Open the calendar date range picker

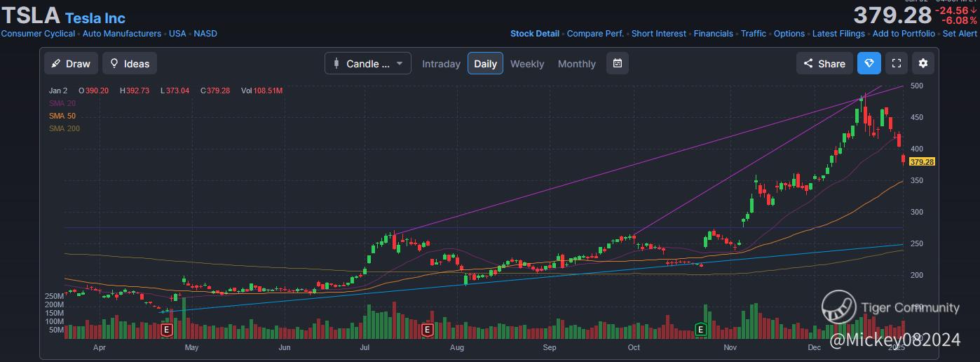(618, 63)
